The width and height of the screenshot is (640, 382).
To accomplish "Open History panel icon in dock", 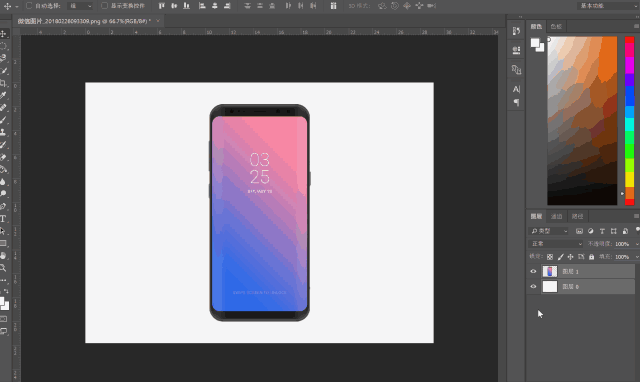I will tap(516, 31).
